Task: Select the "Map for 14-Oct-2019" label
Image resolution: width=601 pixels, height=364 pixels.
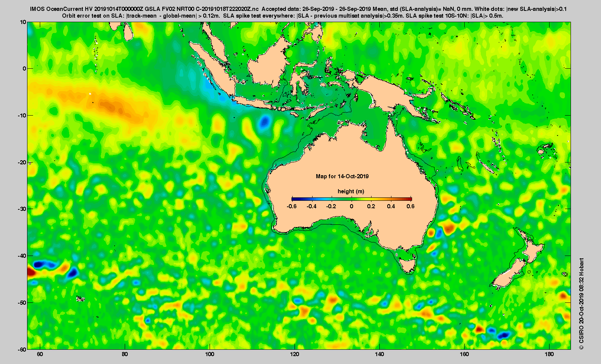Action: [x=342, y=176]
